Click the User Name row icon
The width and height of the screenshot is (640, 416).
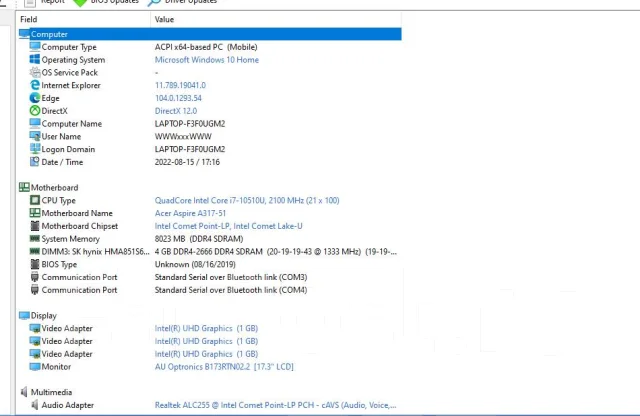(35, 136)
